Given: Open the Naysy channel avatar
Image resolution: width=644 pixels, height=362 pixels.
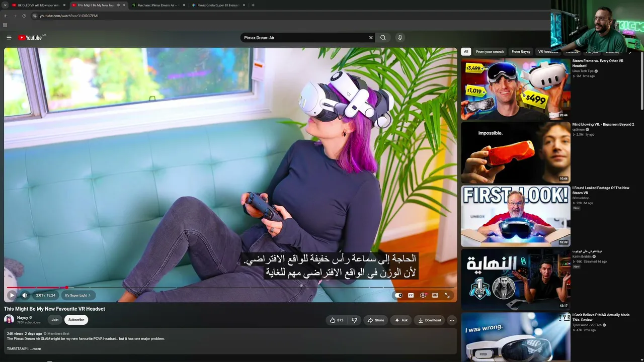Looking at the screenshot, I should [x=9, y=320].
